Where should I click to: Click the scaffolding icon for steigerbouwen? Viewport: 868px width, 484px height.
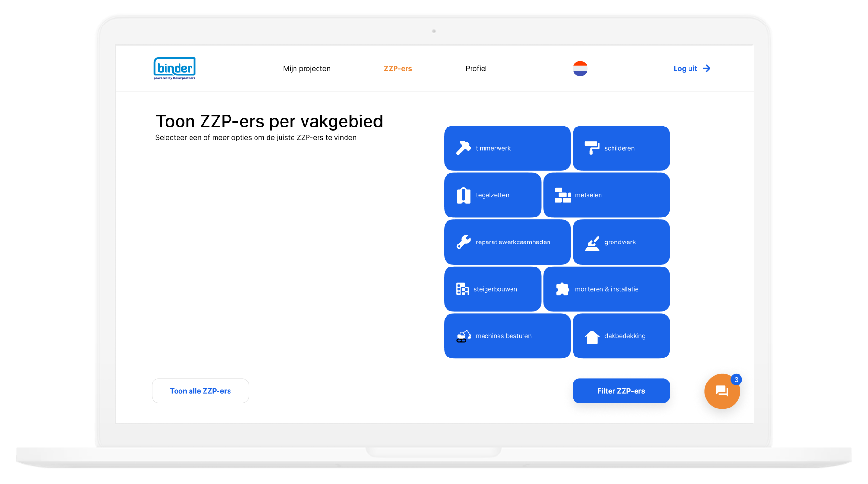point(462,289)
